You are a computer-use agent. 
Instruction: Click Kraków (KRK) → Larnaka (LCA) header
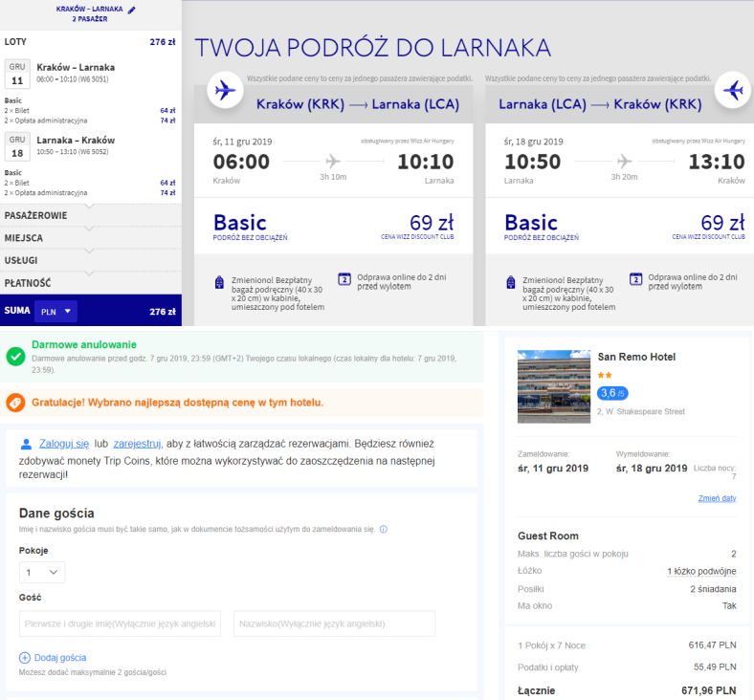358,104
